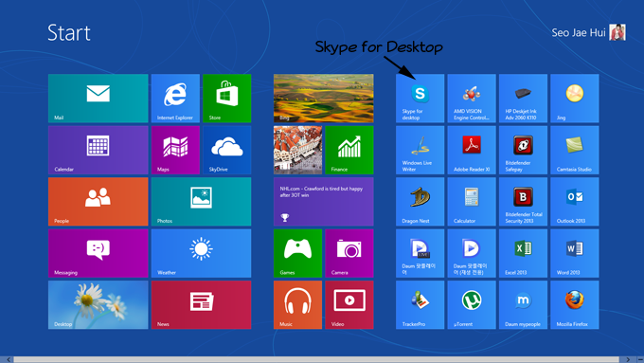Open AMD VISION Engine Control tile

click(x=472, y=99)
